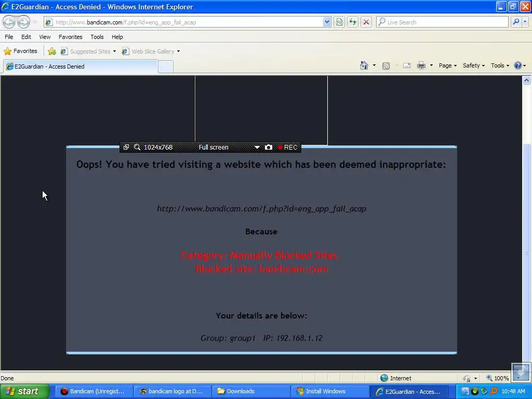This screenshot has width=532, height=399.
Task: Open the Downloads folder taskbar item
Action: tap(251, 392)
